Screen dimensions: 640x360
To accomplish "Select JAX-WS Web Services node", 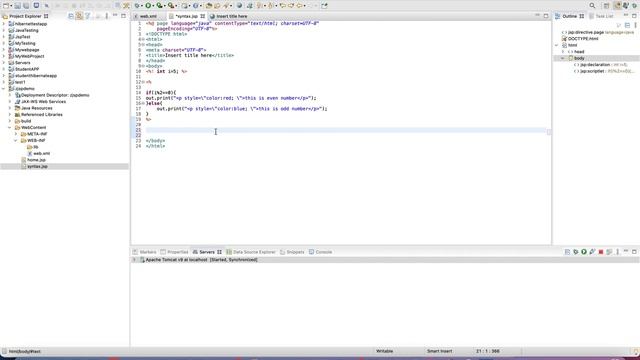I will click(x=43, y=102).
